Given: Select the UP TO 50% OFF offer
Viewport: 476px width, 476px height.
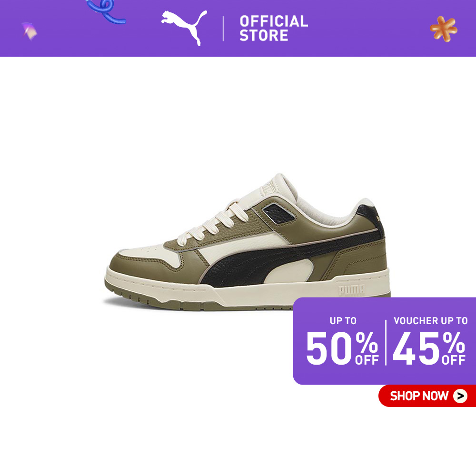Looking at the screenshot, I should coord(342,341).
